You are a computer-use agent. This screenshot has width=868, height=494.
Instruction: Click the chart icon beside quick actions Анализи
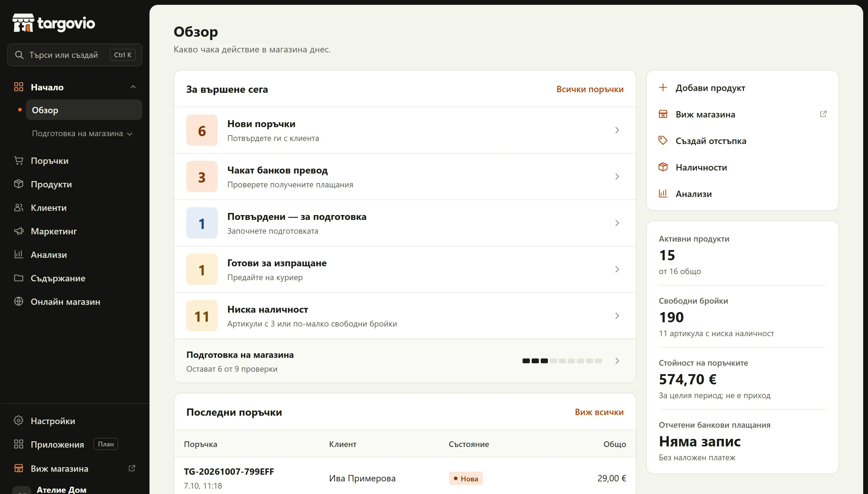click(x=663, y=193)
